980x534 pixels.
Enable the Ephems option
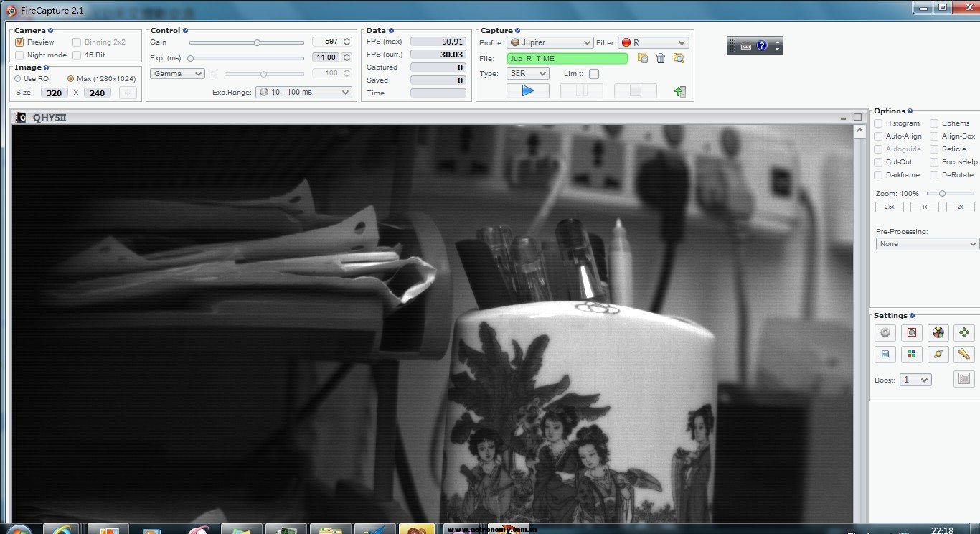coord(935,123)
